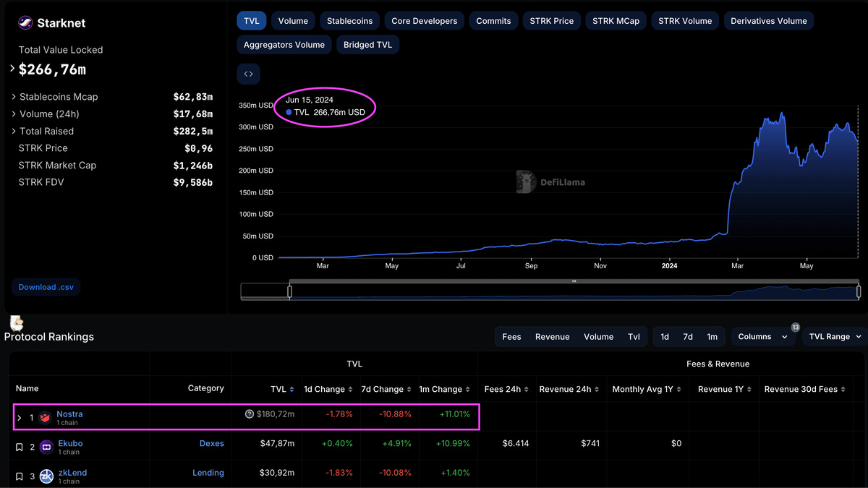Sort by Revenue 30d Fees column arrows

tap(843, 389)
